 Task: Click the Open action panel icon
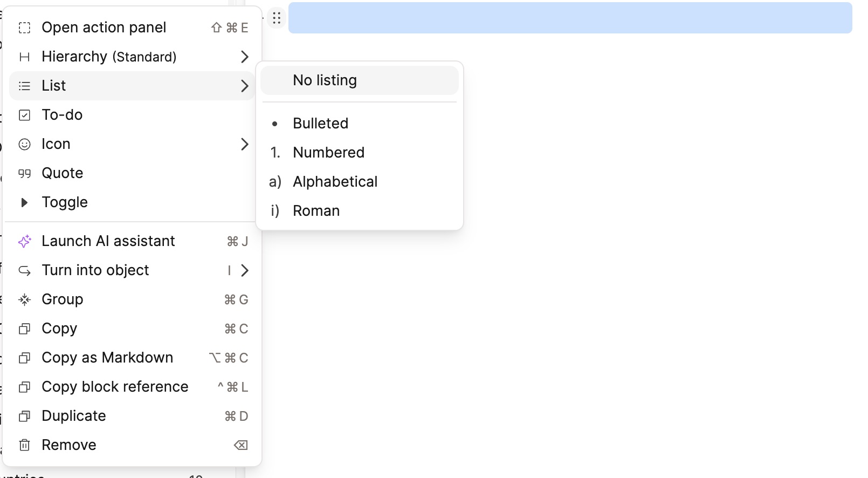click(24, 28)
